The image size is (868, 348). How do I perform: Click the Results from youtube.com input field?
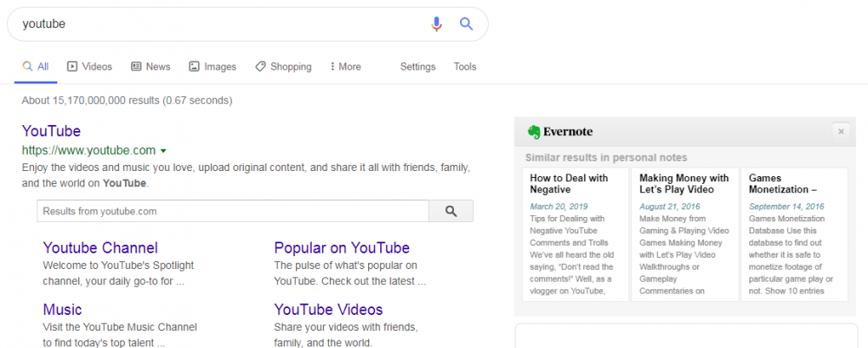(233, 211)
